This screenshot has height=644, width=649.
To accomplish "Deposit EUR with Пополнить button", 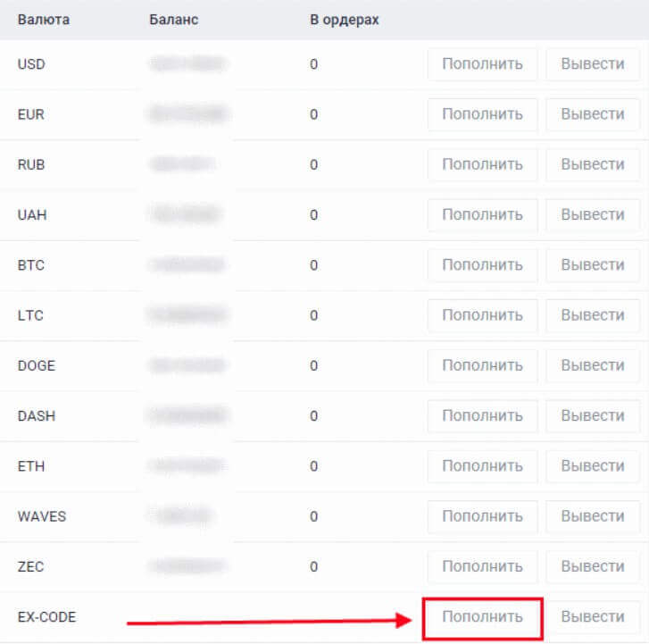I will 482,114.
